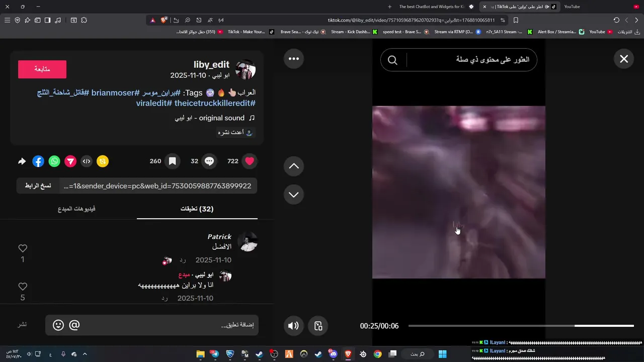Open Brave Shields lion icon

164,20
